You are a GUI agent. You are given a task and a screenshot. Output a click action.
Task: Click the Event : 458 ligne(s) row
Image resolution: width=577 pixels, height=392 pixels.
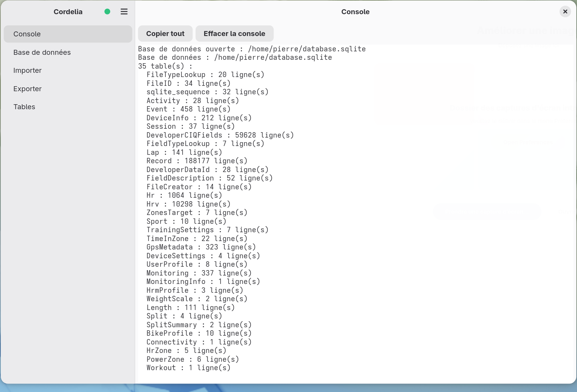pos(188,109)
